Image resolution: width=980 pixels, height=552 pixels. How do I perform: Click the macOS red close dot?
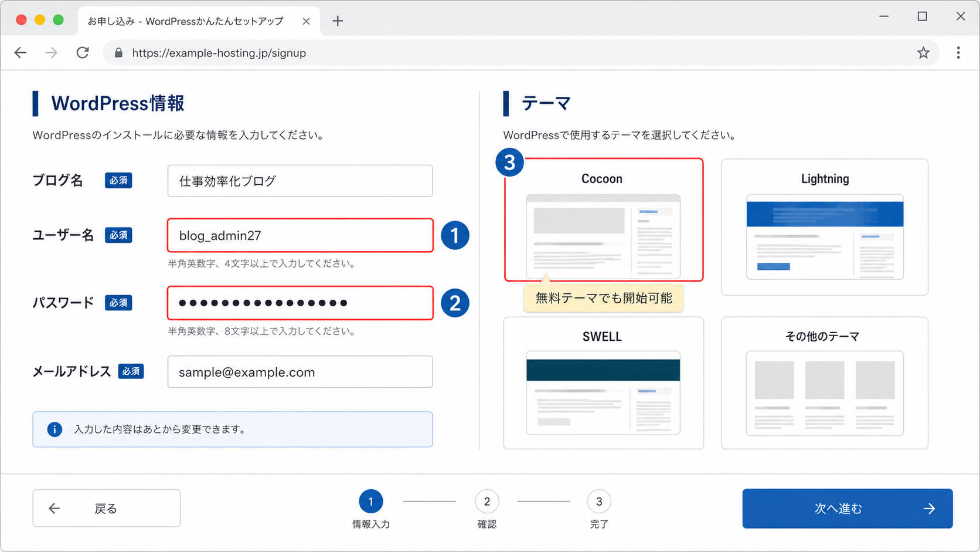click(x=21, y=20)
